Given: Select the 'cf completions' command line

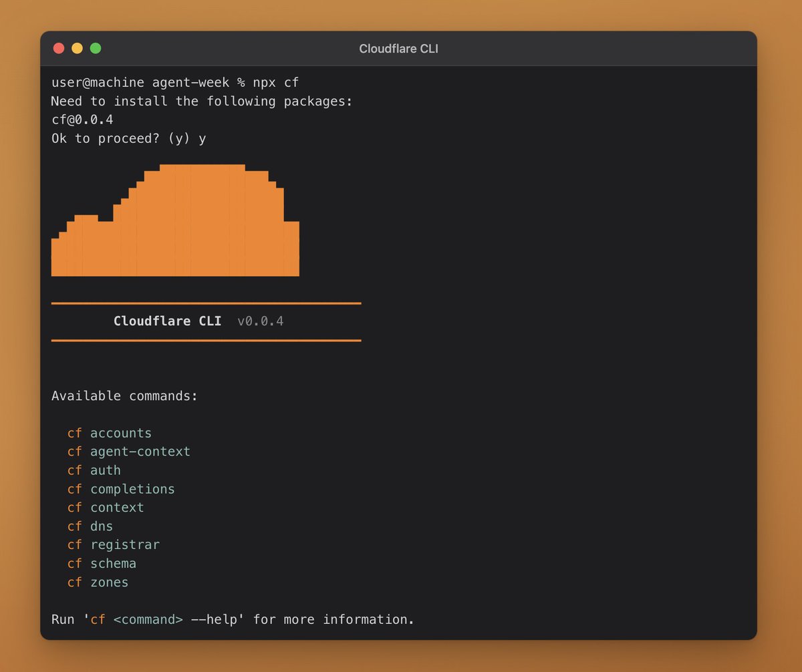Looking at the screenshot, I should [121, 489].
